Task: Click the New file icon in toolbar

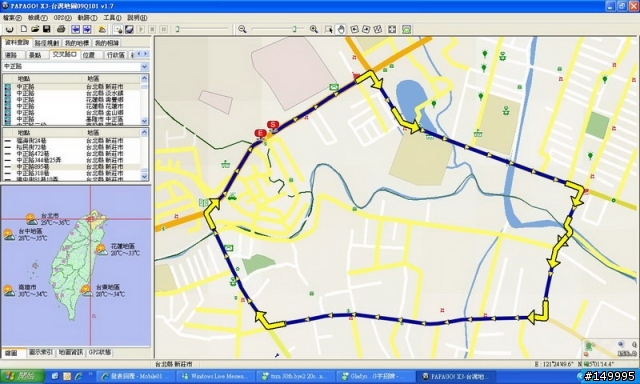Action: [24, 29]
